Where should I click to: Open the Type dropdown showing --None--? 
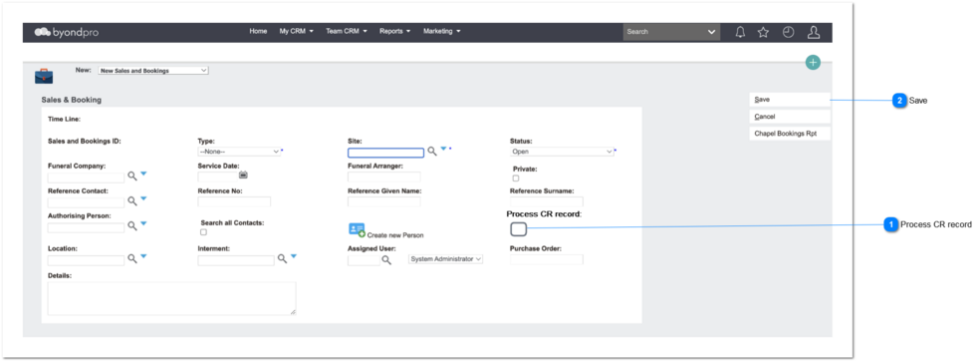pos(239,152)
